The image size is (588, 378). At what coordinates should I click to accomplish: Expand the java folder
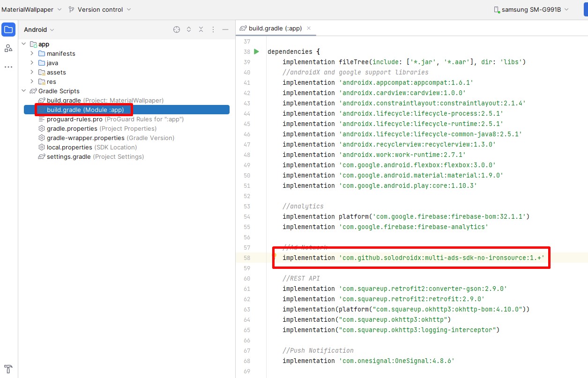click(x=32, y=63)
